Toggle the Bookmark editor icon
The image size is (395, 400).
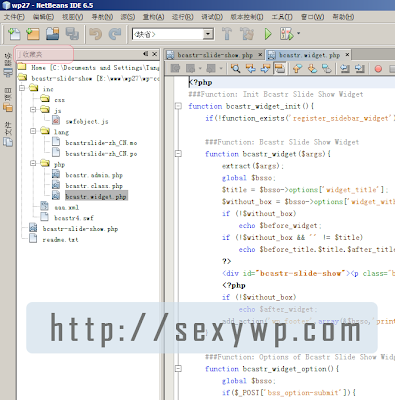tap(327, 69)
